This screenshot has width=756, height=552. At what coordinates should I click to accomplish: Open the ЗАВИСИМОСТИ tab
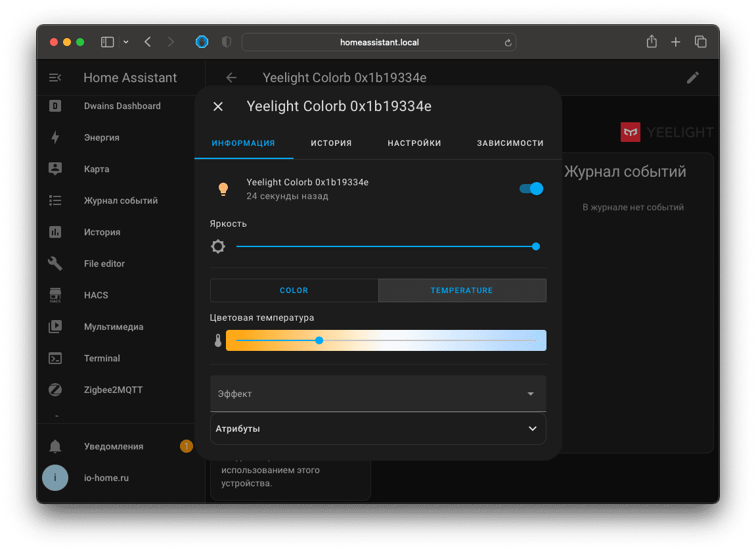tap(510, 143)
